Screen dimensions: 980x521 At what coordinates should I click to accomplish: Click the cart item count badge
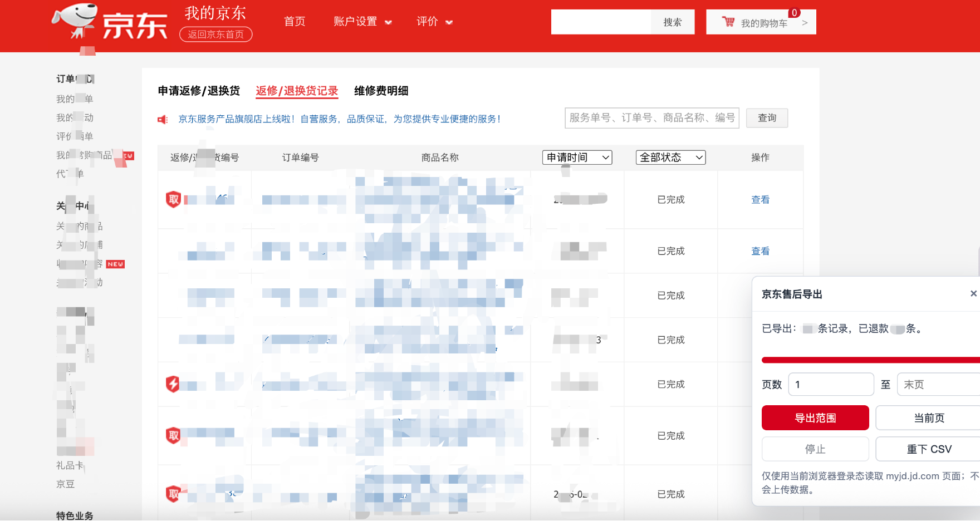pyautogui.click(x=795, y=13)
